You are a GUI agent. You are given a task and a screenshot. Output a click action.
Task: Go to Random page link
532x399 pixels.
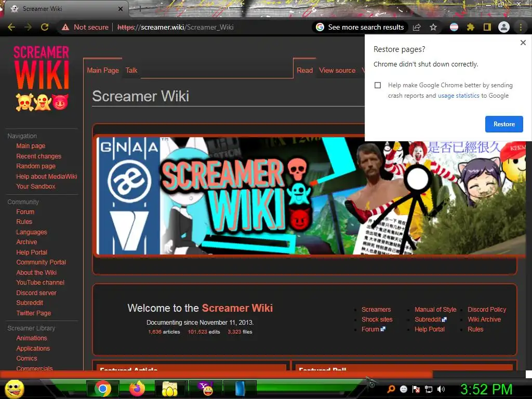point(36,166)
